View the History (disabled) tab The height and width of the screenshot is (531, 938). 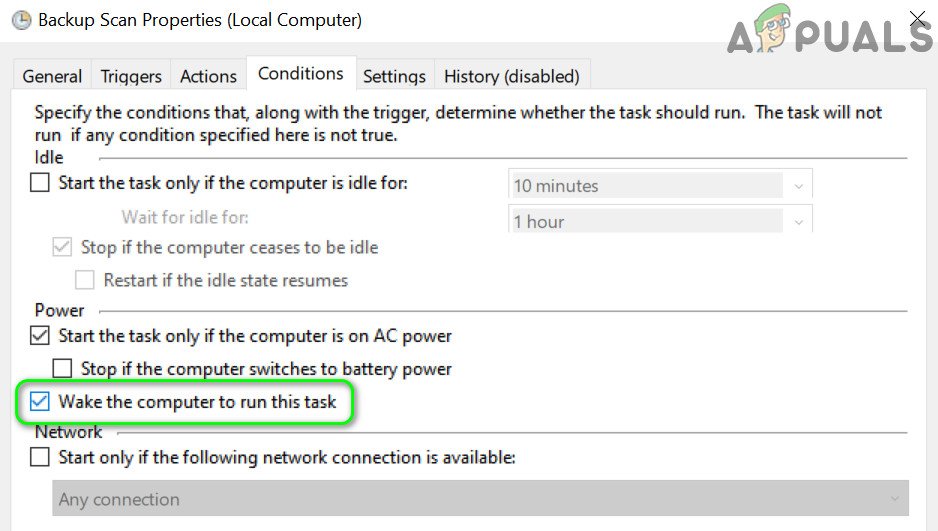click(x=511, y=76)
